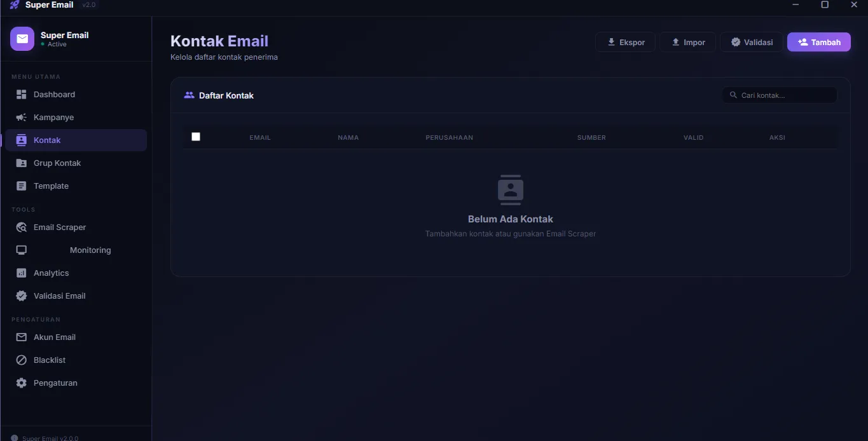Click the EMAIL column header

point(260,138)
